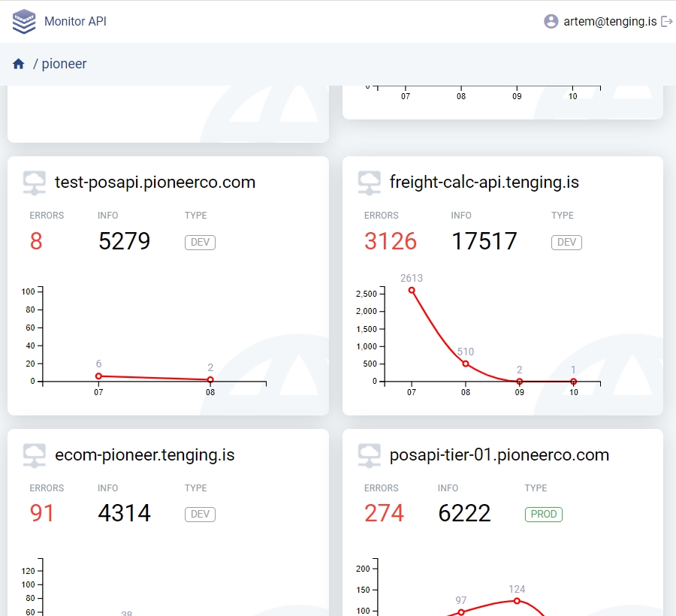The image size is (676, 616).
Task: Click the 510 data point on freight chart
Action: click(x=466, y=364)
